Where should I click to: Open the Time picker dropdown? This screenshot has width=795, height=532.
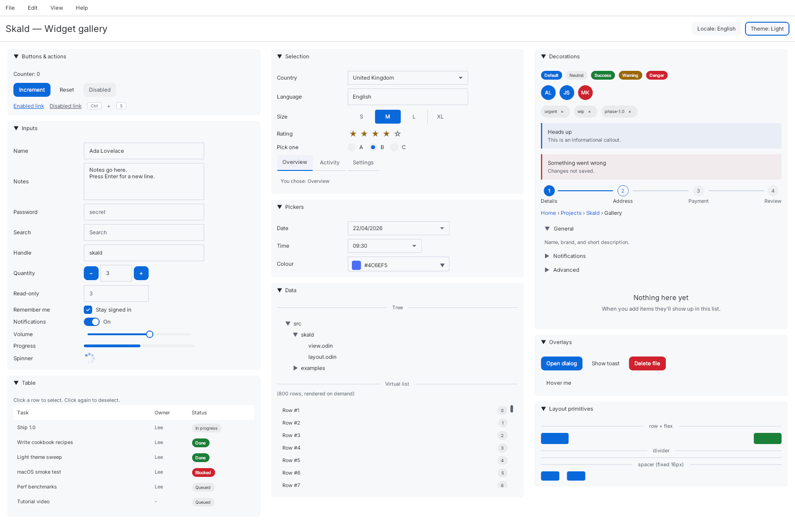pos(385,246)
